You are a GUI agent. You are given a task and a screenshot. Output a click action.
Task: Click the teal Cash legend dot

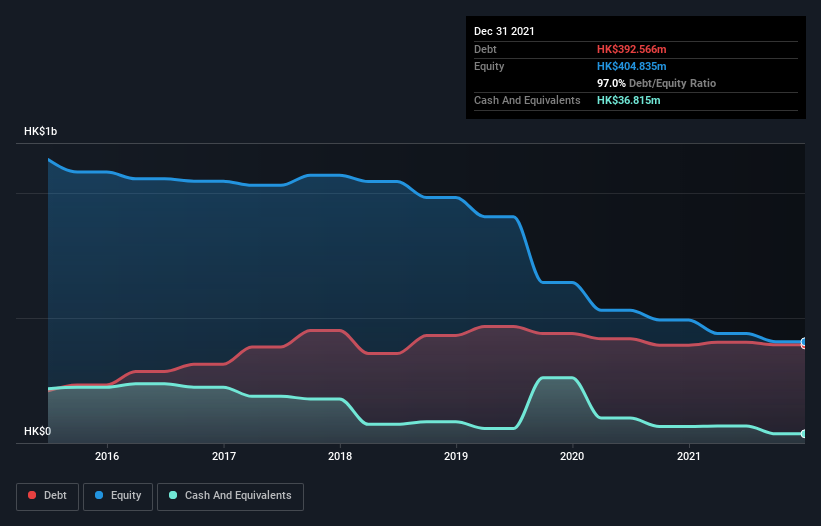(x=173, y=495)
